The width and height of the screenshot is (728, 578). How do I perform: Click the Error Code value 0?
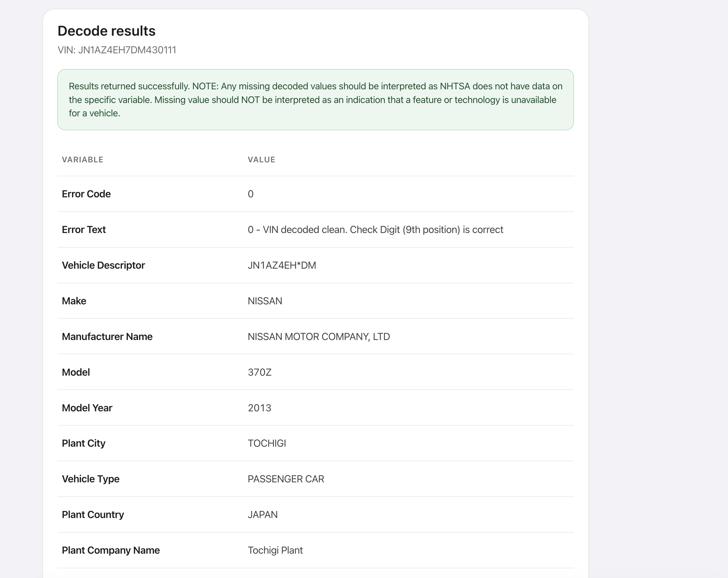coord(251,194)
